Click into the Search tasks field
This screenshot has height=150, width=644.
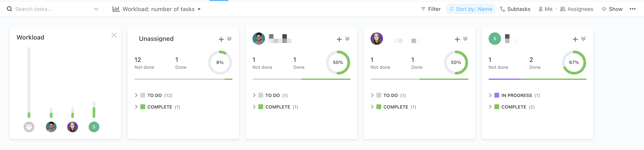[50, 9]
